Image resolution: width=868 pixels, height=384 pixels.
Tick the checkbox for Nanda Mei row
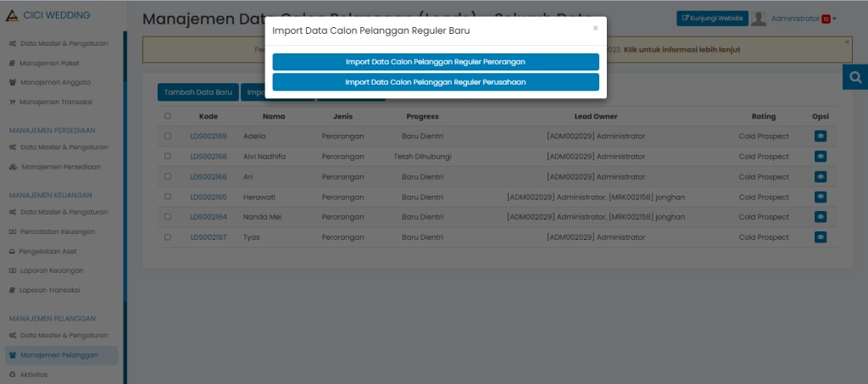[167, 217]
